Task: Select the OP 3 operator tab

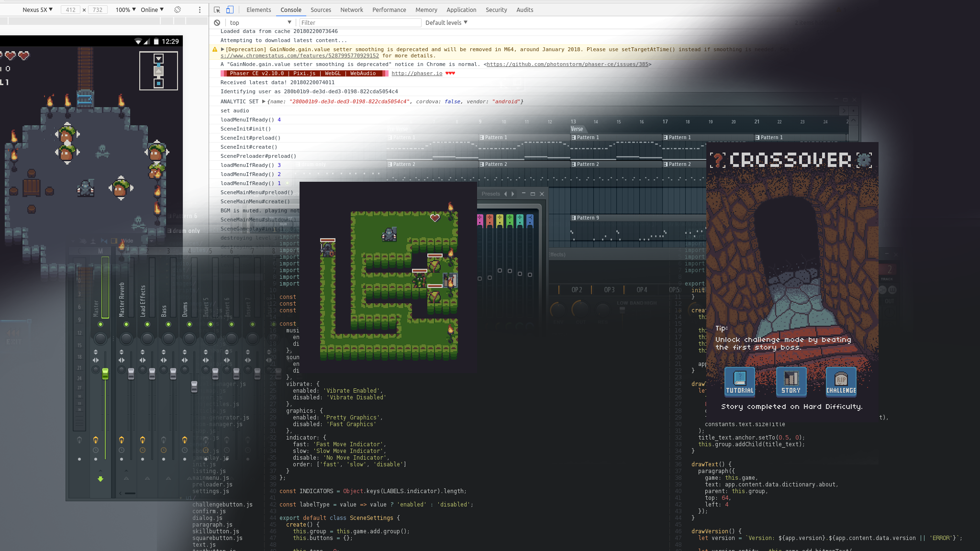Action: 609,290
